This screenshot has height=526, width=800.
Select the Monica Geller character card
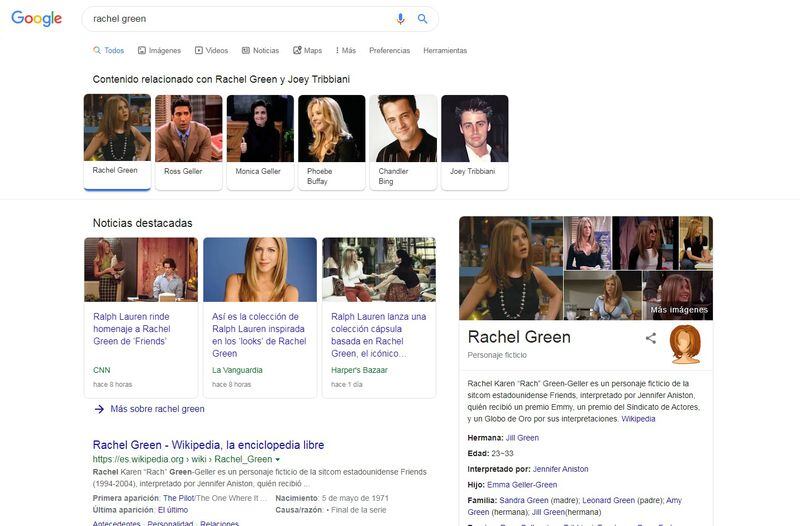point(260,142)
